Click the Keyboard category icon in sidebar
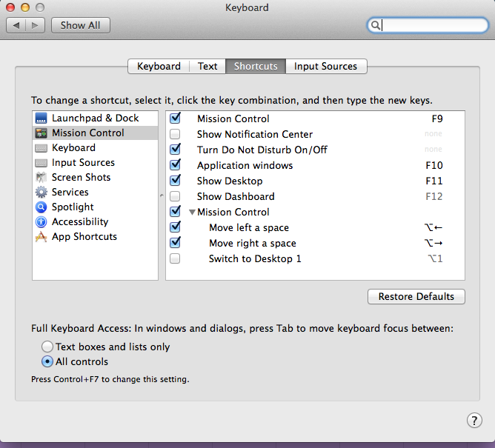This screenshot has height=448, width=495. (x=41, y=148)
